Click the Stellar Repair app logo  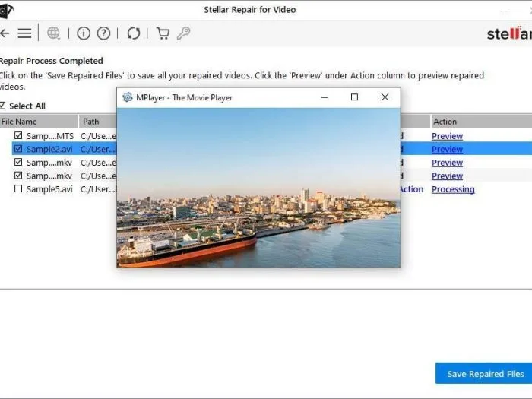click(6, 11)
